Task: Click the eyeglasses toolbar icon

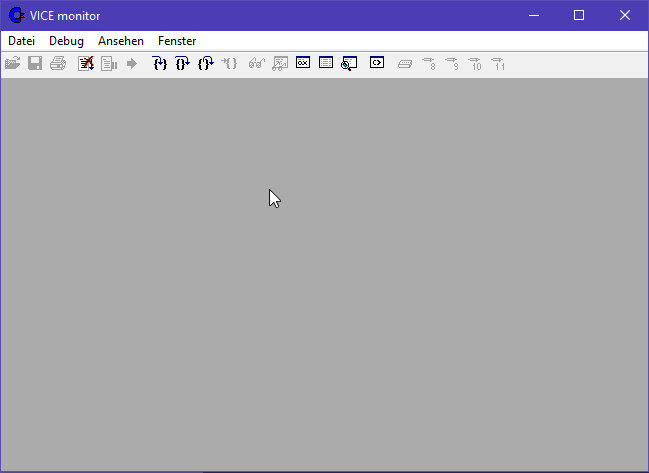Action: click(x=256, y=63)
